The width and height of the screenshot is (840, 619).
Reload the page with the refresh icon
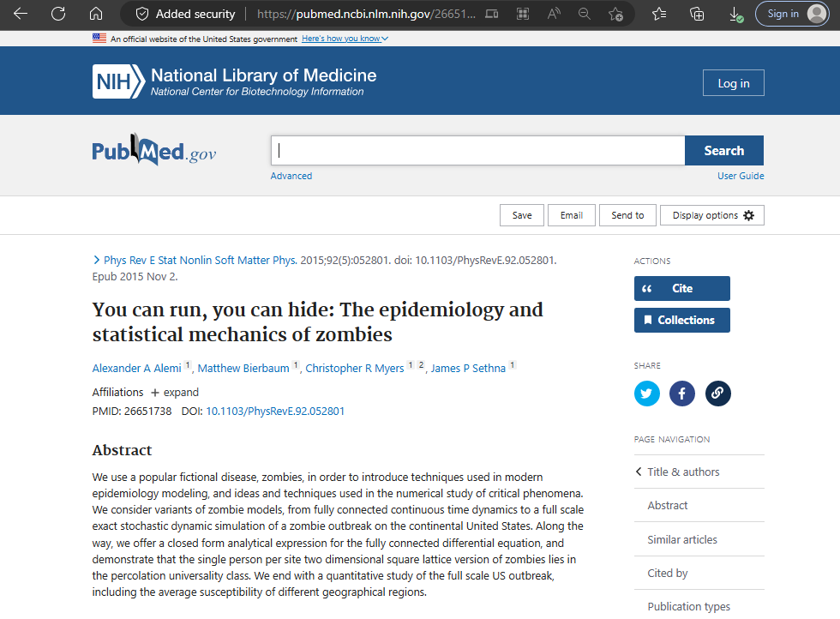point(58,14)
